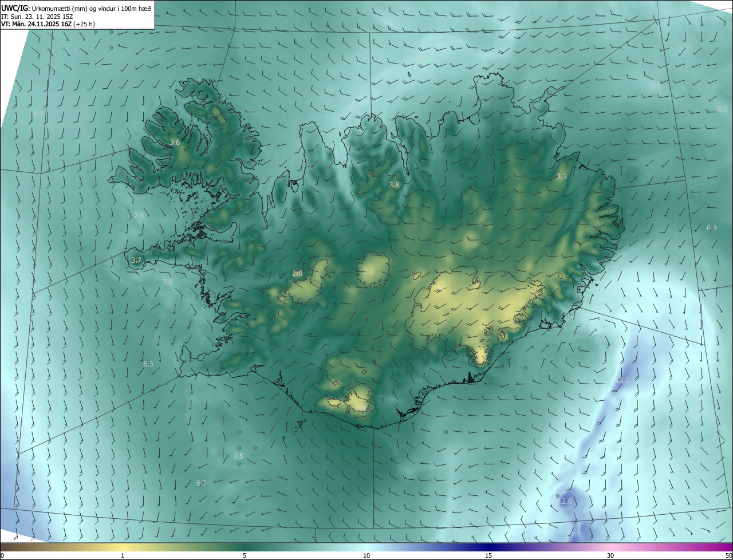This screenshot has height=560, width=733.
Task: Click the 1 tick on the color scale
Action: 123,555
